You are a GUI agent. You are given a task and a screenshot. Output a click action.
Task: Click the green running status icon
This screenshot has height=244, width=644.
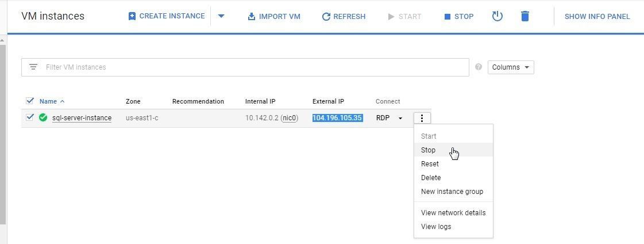(43, 118)
